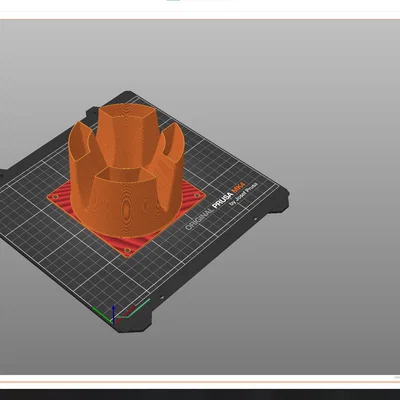This screenshot has width=400, height=400.
Task: Click the green Y-axis line at origin
Action: pyautogui.click(x=102, y=315)
